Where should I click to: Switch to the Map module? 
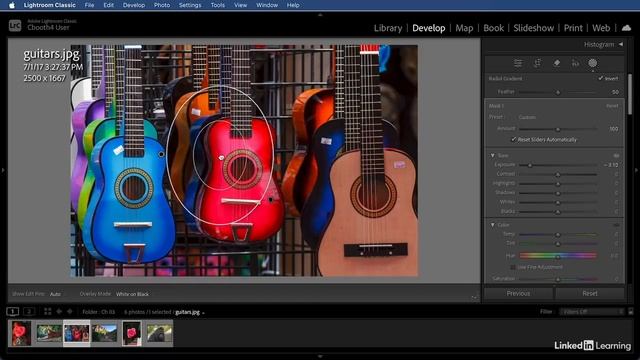tap(464, 28)
